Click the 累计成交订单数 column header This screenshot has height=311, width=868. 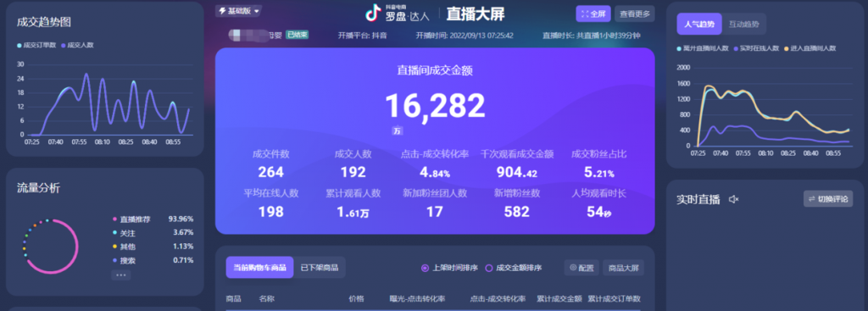point(614,299)
